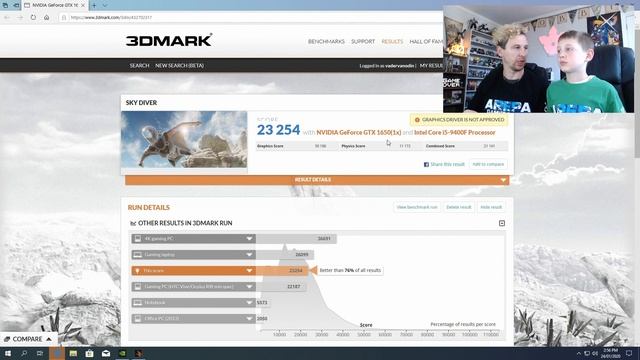The width and height of the screenshot is (640, 360).
Task: Open Intel Core i5-9400F Processor link
Action: (x=455, y=132)
